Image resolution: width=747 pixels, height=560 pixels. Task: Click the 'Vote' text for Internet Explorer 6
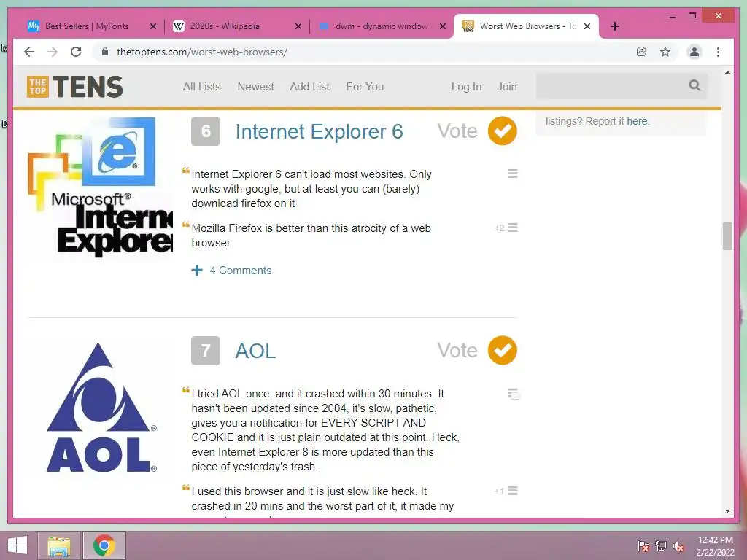[457, 131]
